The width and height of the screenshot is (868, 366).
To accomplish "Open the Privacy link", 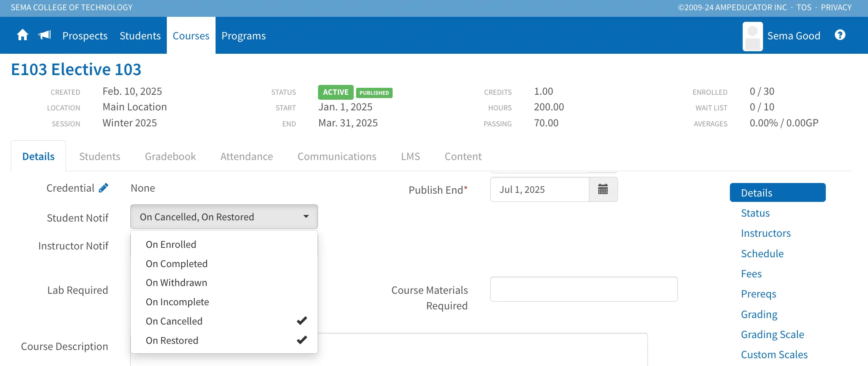I will [836, 7].
